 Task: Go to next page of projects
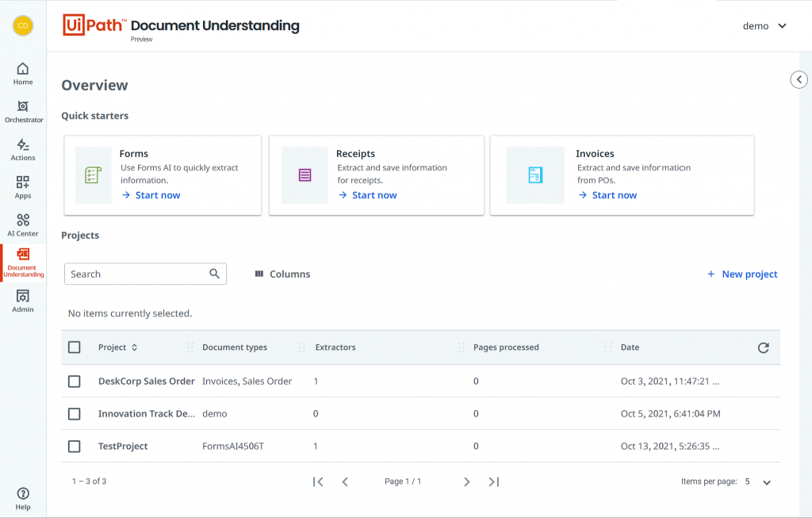466,482
